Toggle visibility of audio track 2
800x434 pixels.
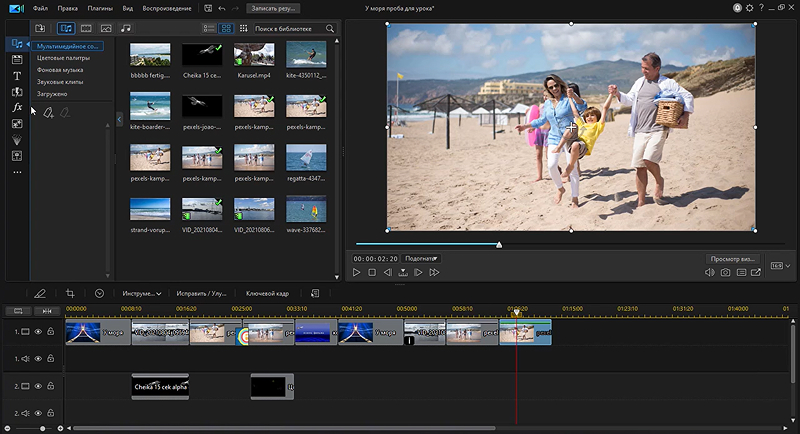point(38,413)
